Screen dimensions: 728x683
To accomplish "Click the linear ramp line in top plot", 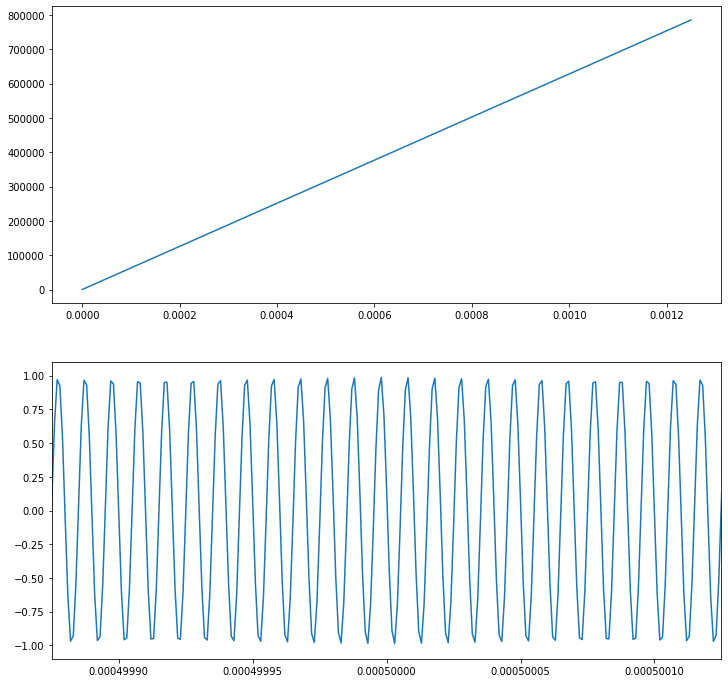I will tap(387, 155).
